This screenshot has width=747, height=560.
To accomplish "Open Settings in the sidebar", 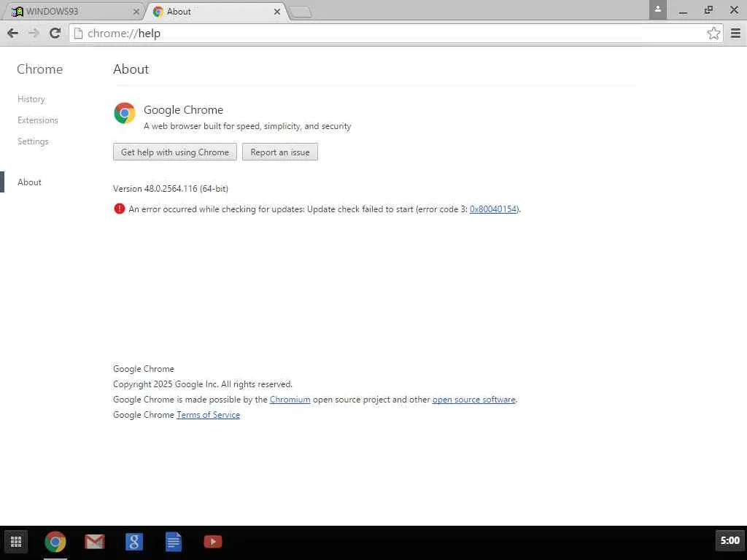I will (x=33, y=141).
